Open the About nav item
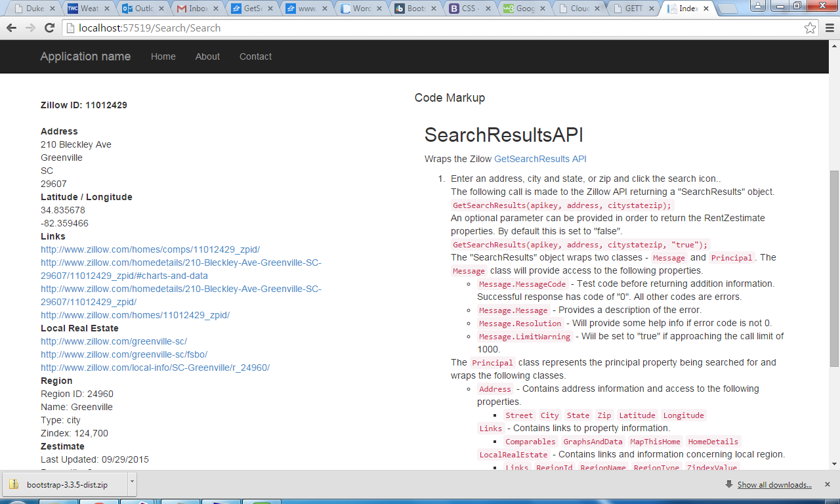Image resolution: width=840 pixels, height=504 pixels. tap(207, 56)
